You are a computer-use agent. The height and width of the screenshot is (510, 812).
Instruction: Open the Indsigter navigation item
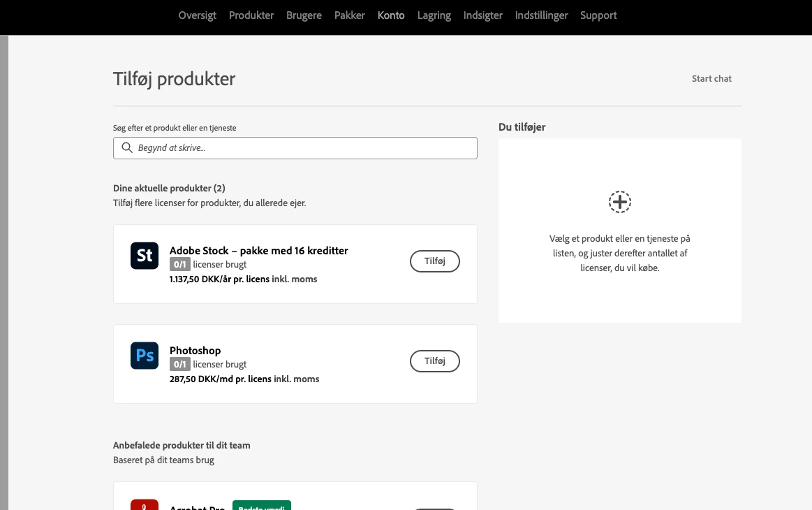pos(482,15)
